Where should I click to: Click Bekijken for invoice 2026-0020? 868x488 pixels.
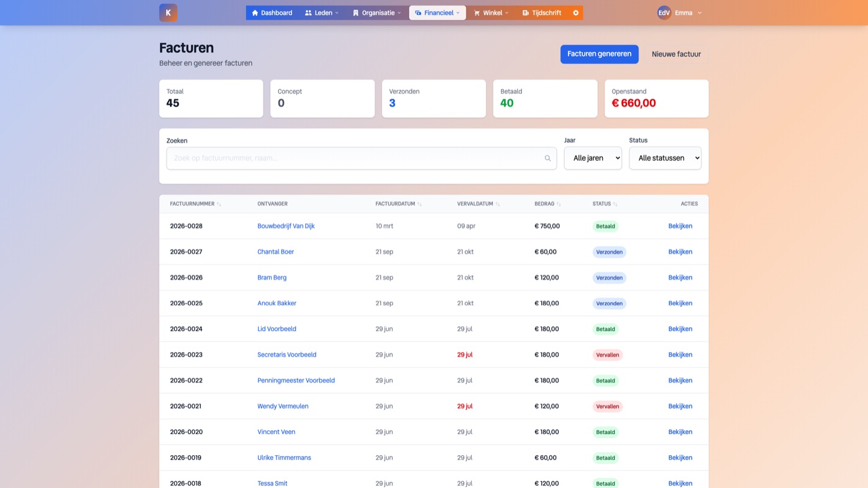pos(680,432)
